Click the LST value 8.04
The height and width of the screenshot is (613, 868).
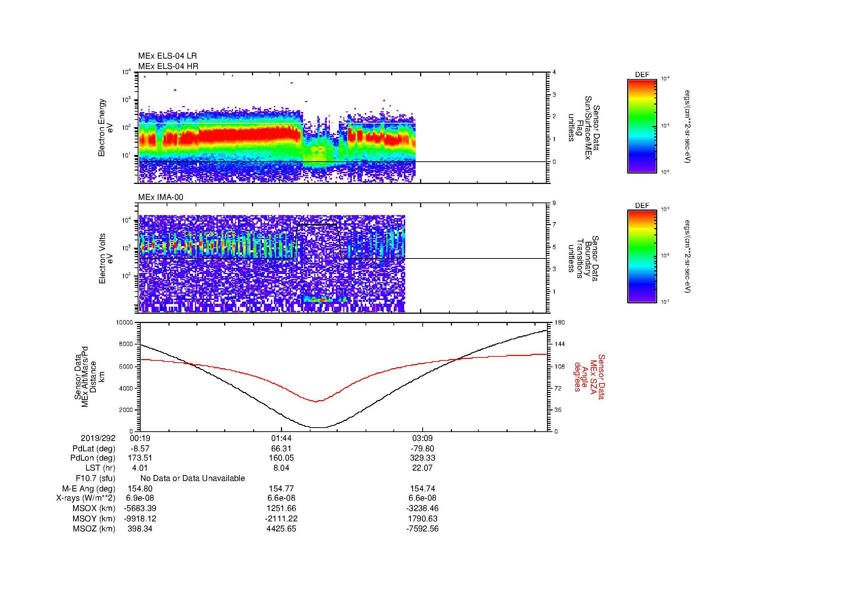click(281, 468)
